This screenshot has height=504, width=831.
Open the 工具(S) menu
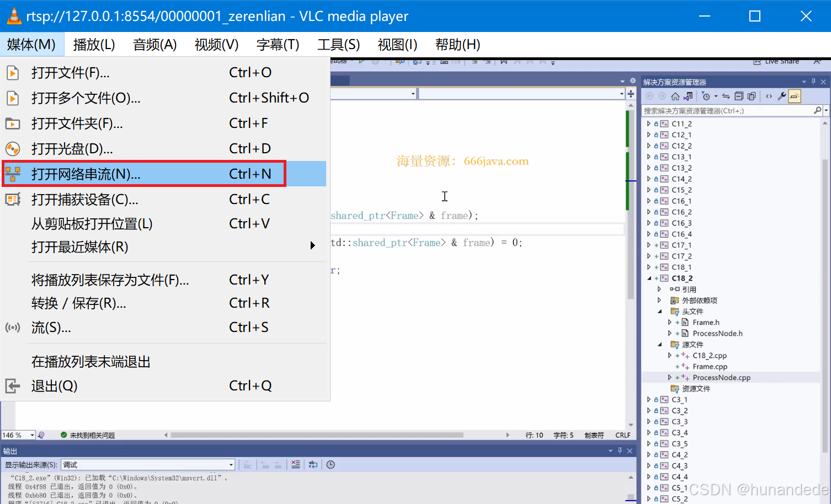pos(339,45)
